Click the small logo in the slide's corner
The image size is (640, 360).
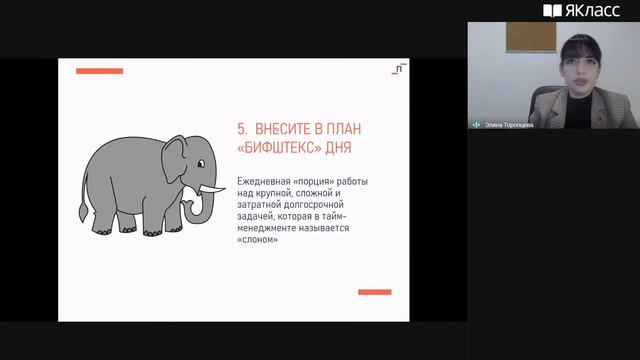[399, 69]
